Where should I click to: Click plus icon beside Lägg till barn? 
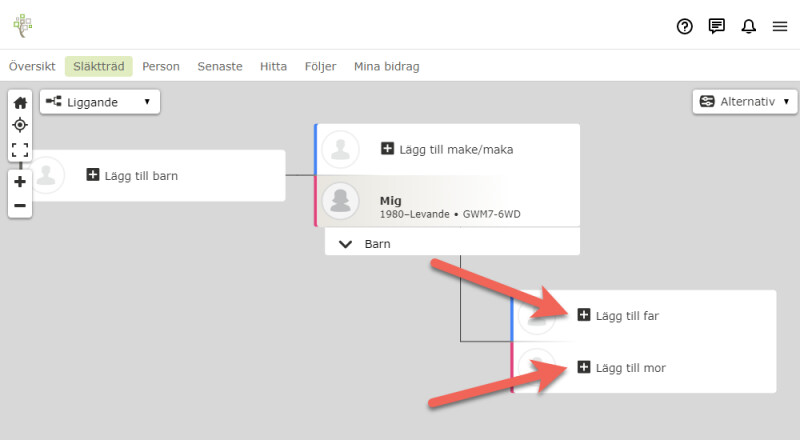(x=92, y=175)
